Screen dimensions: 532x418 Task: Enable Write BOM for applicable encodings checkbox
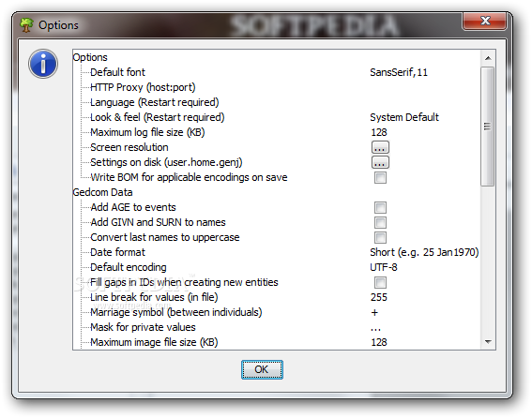tap(380, 177)
